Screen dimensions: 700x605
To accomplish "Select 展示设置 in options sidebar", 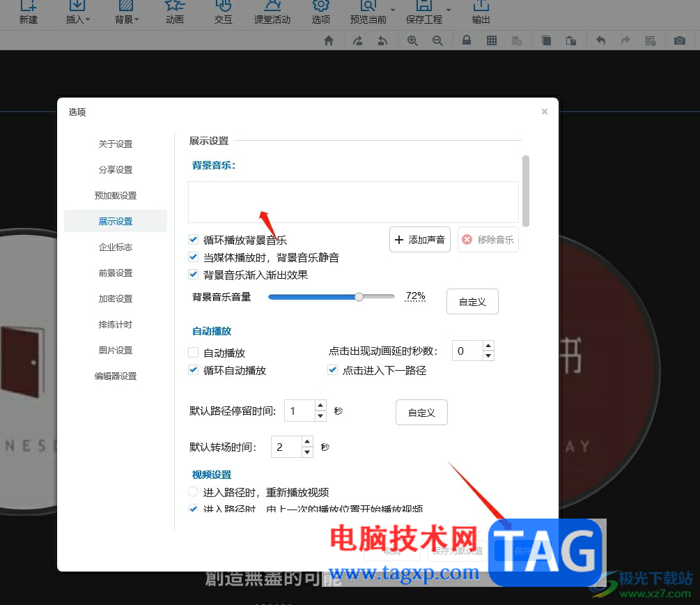I will click(x=116, y=221).
